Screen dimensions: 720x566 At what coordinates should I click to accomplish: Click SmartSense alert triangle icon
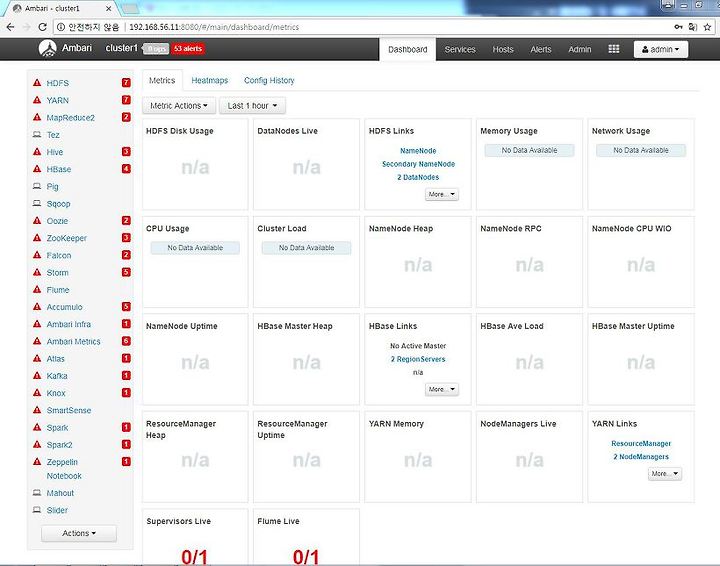click(x=37, y=410)
